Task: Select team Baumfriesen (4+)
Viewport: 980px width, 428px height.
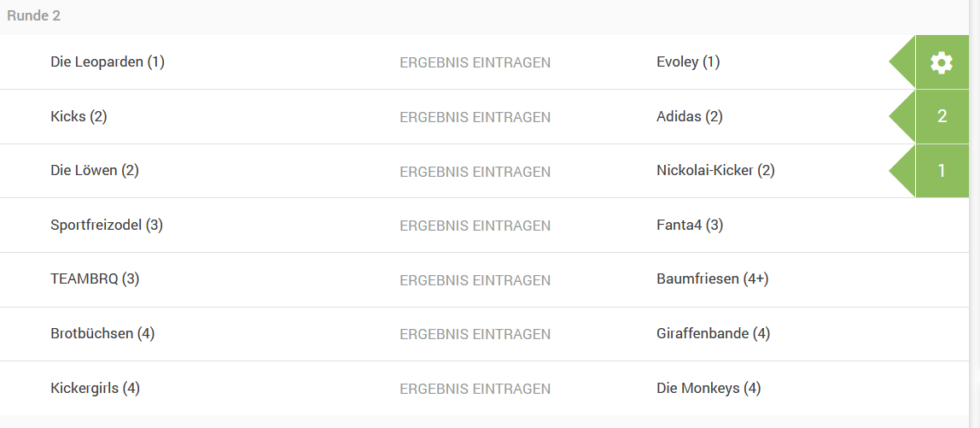Action: [713, 279]
